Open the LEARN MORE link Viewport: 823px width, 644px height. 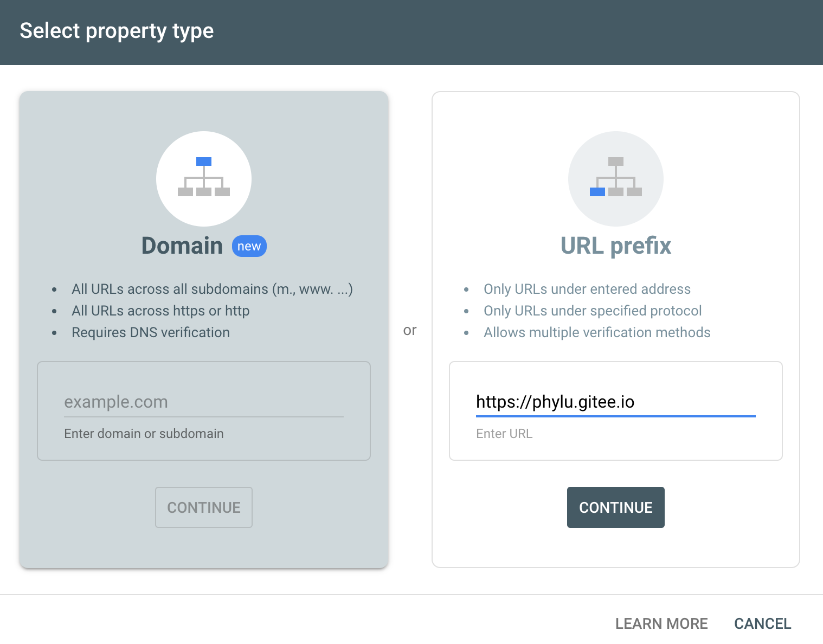661,623
